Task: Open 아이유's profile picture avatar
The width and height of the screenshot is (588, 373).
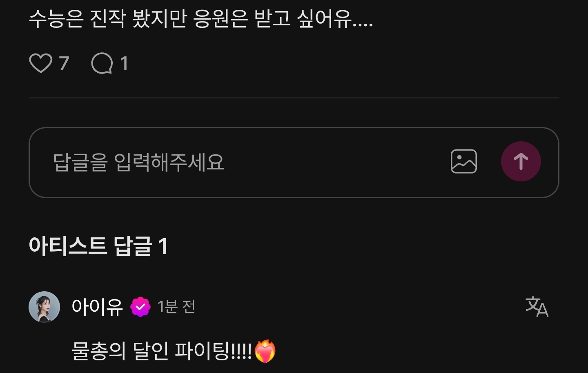Action: [x=44, y=307]
